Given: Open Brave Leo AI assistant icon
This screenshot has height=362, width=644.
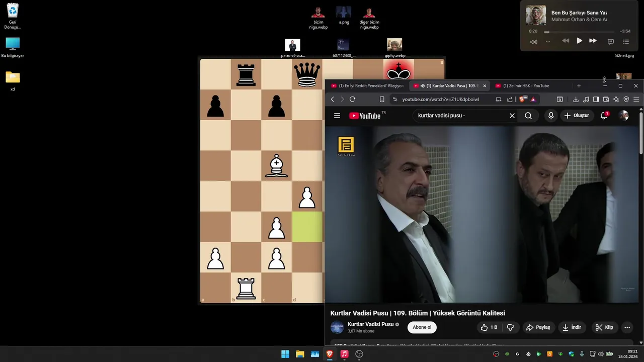Looking at the screenshot, I should point(616,100).
